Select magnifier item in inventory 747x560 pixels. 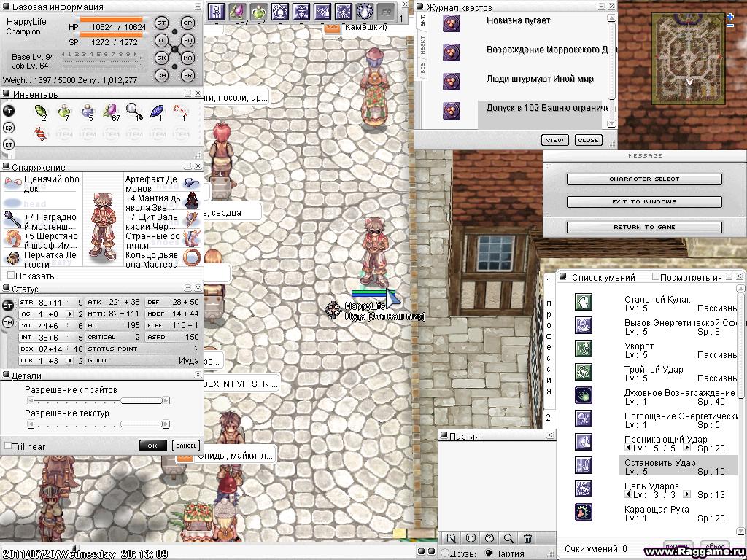[x=134, y=112]
